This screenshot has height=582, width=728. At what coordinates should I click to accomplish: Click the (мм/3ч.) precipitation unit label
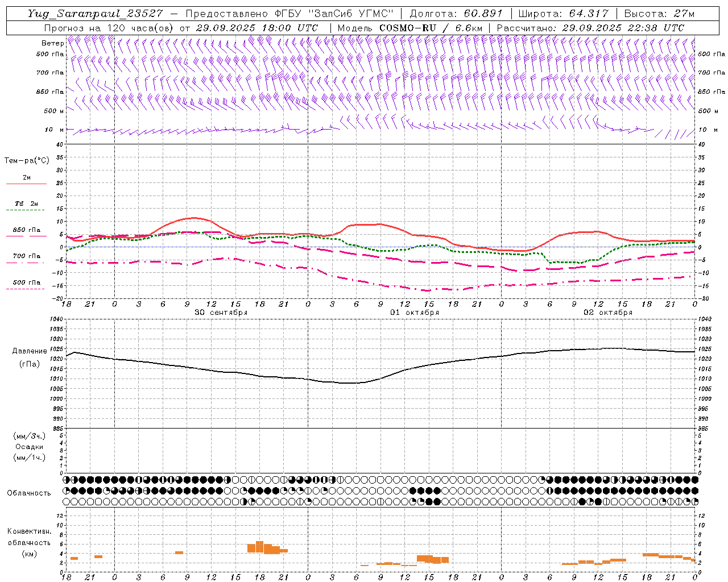[x=30, y=436]
